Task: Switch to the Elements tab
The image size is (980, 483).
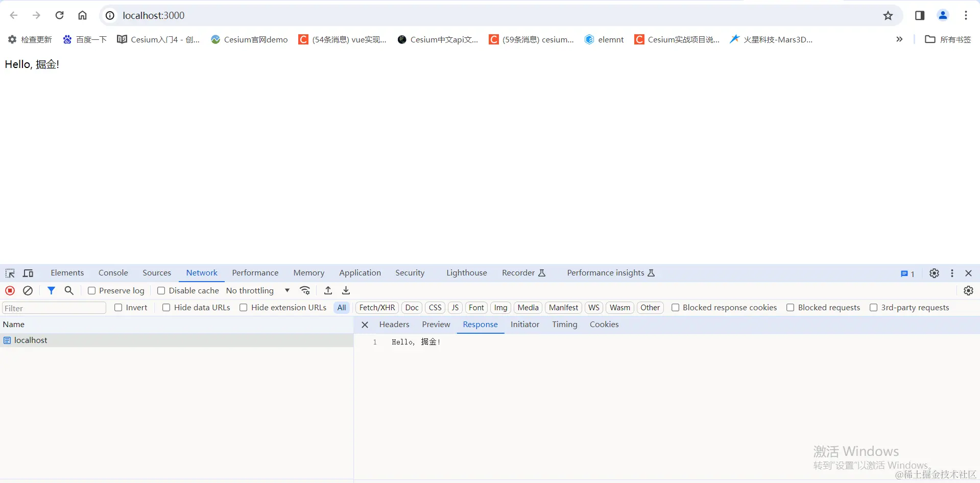Action: click(x=67, y=273)
